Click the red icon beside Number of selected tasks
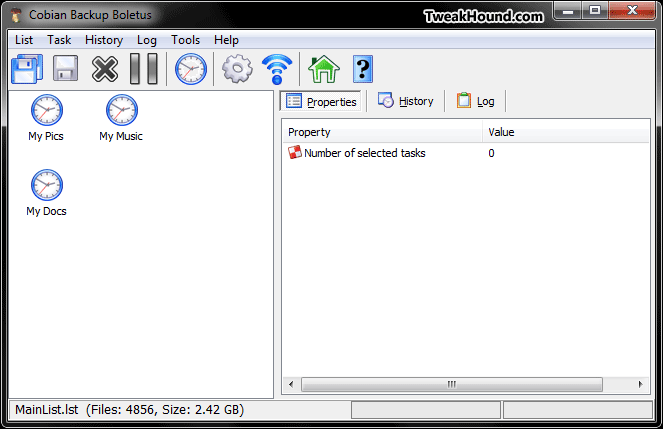This screenshot has width=663, height=429. [294, 153]
